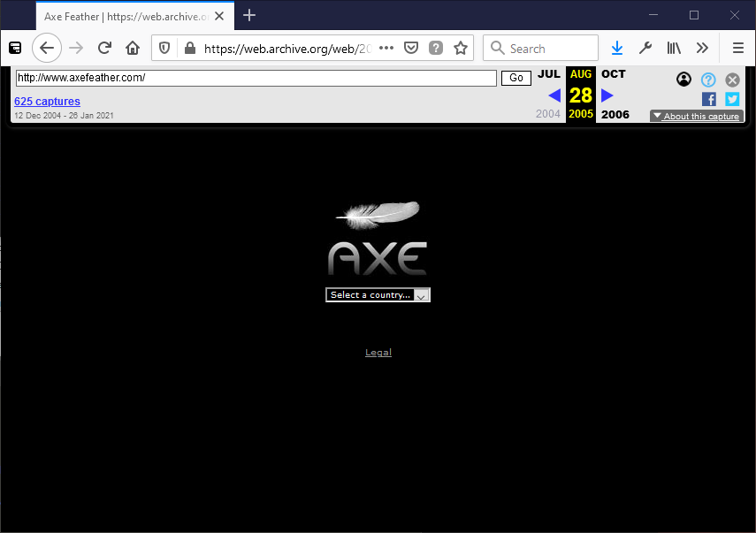756x533 pixels.
Task: Click the browser address bar URL
Action: click(287, 49)
